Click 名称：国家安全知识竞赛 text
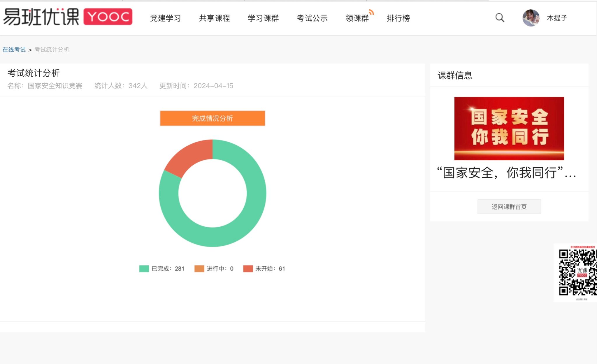Viewport: 597px width, 364px height. pos(45,86)
